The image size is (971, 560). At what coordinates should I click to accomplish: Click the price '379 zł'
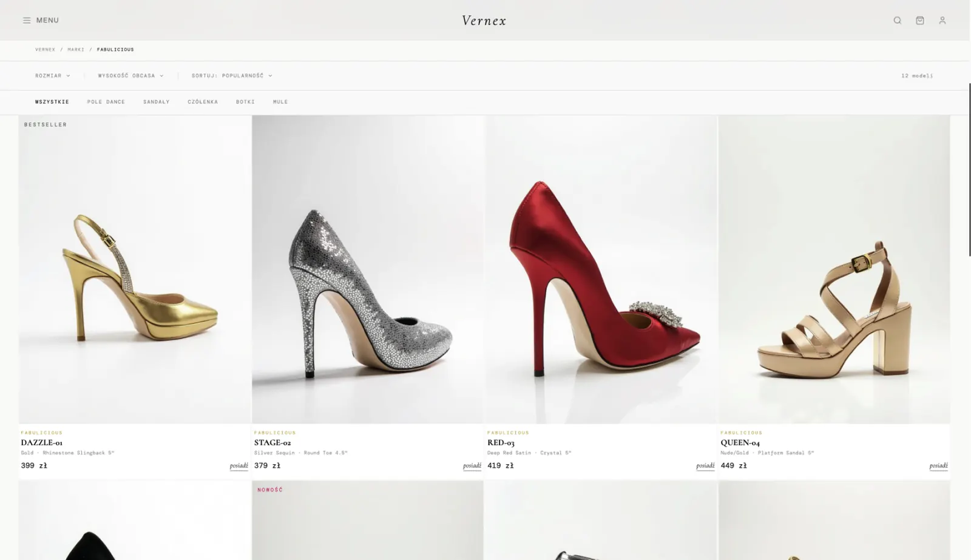pyautogui.click(x=267, y=466)
